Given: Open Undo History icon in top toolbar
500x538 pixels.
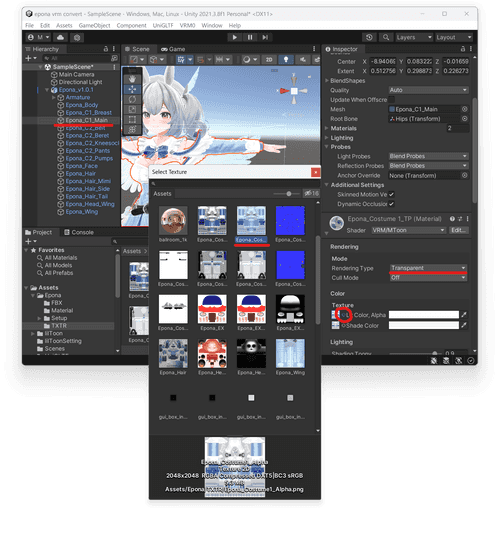Looking at the screenshot, I should 369,37.
